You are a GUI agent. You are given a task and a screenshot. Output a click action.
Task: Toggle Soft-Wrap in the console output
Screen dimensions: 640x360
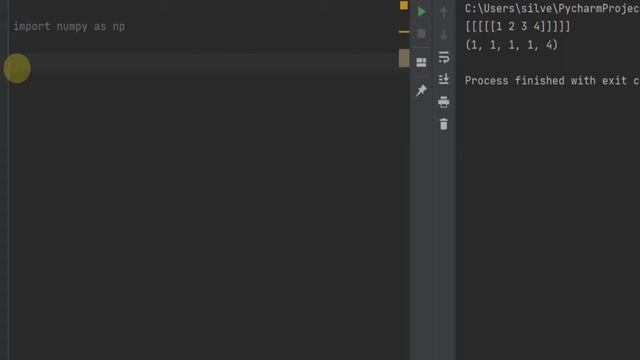pos(444,57)
